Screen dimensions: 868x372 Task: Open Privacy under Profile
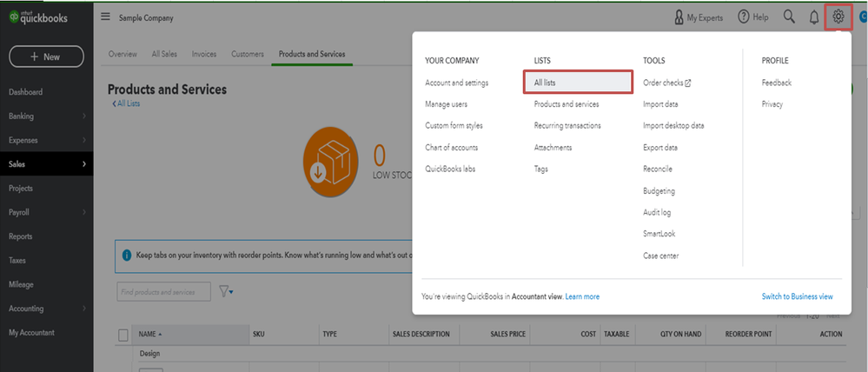click(772, 104)
